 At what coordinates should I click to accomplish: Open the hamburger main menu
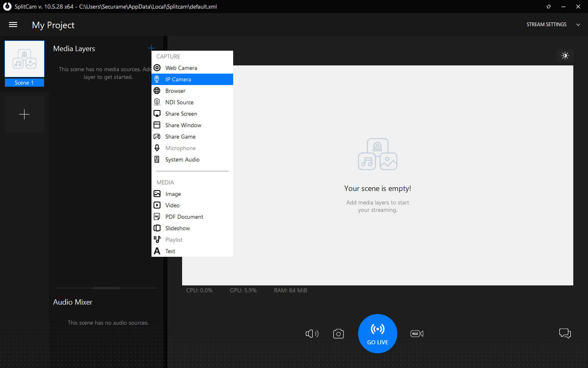click(x=13, y=25)
